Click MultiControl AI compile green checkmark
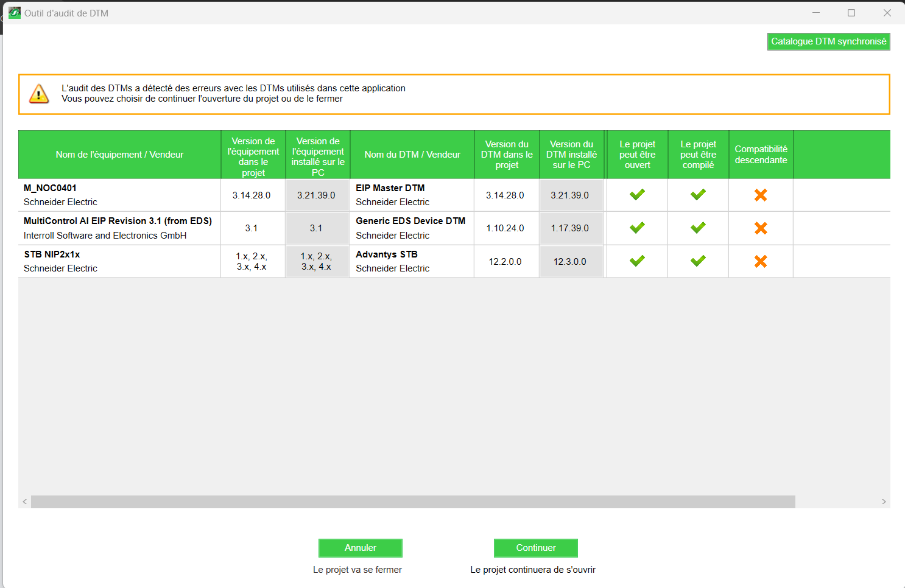Viewport: 905px width, 588px height. (x=698, y=228)
